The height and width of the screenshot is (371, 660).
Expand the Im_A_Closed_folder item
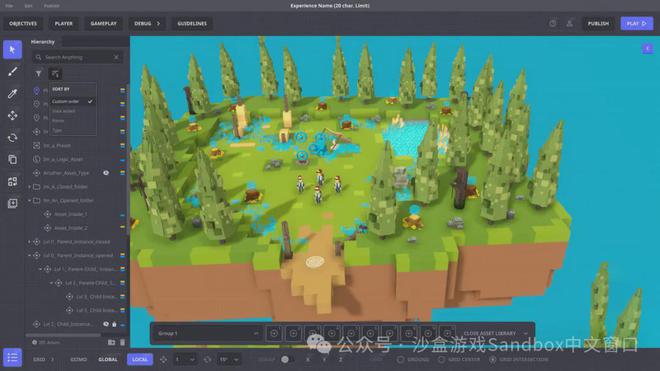pyautogui.click(x=29, y=187)
